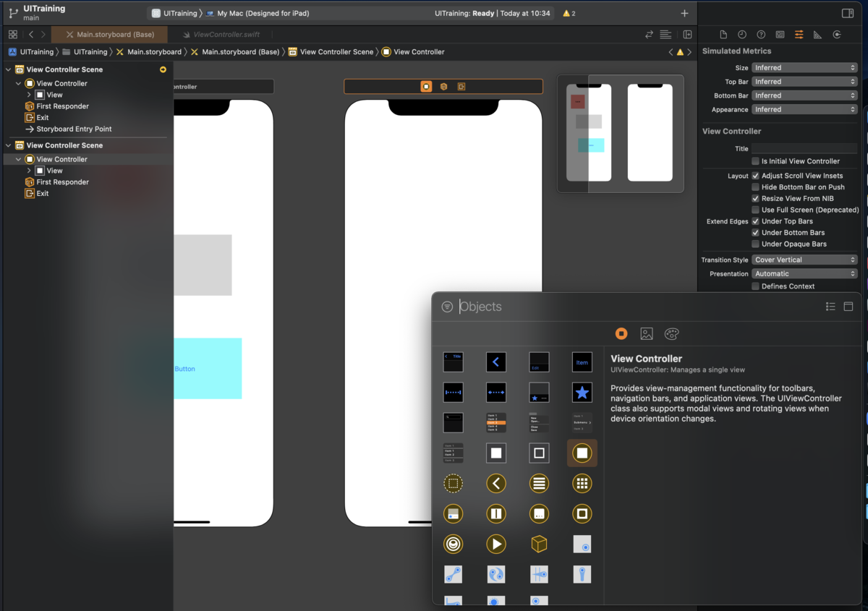
Task: Open the Attributes inspector tab
Action: click(799, 35)
